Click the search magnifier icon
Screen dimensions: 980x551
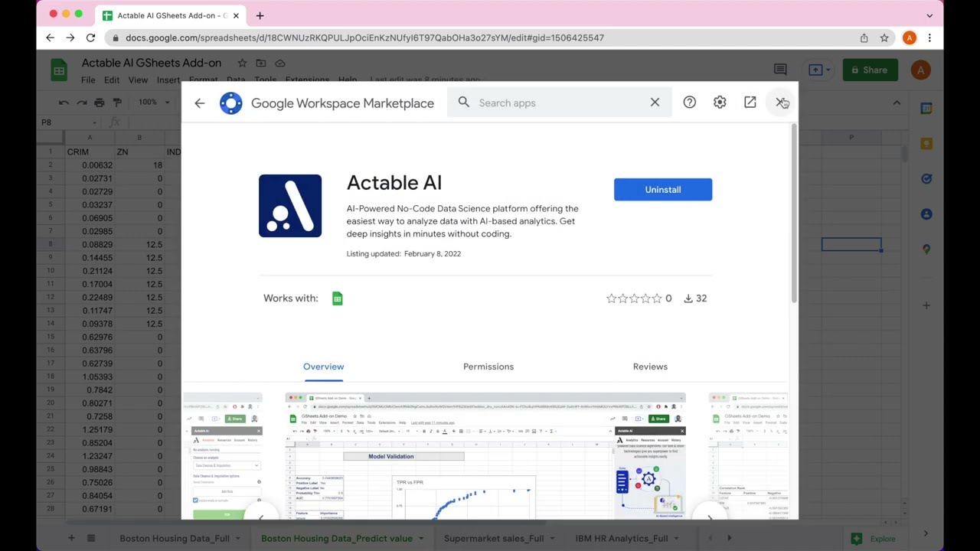(464, 103)
